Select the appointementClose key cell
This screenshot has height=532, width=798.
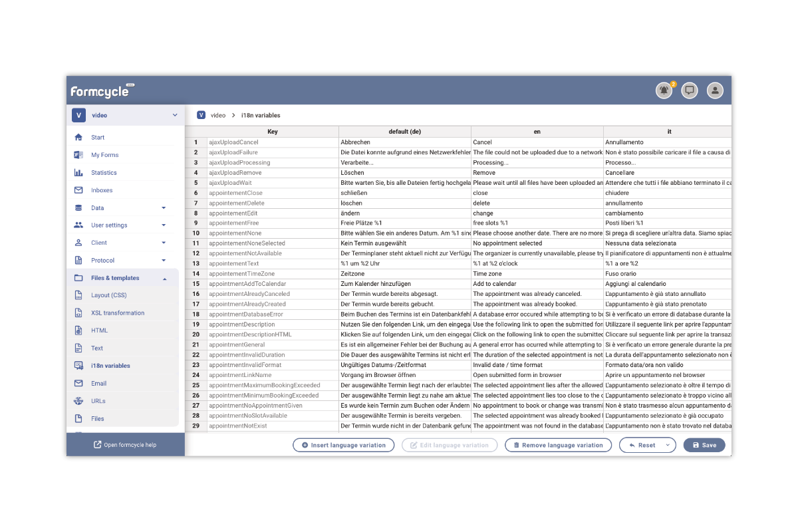coord(273,193)
